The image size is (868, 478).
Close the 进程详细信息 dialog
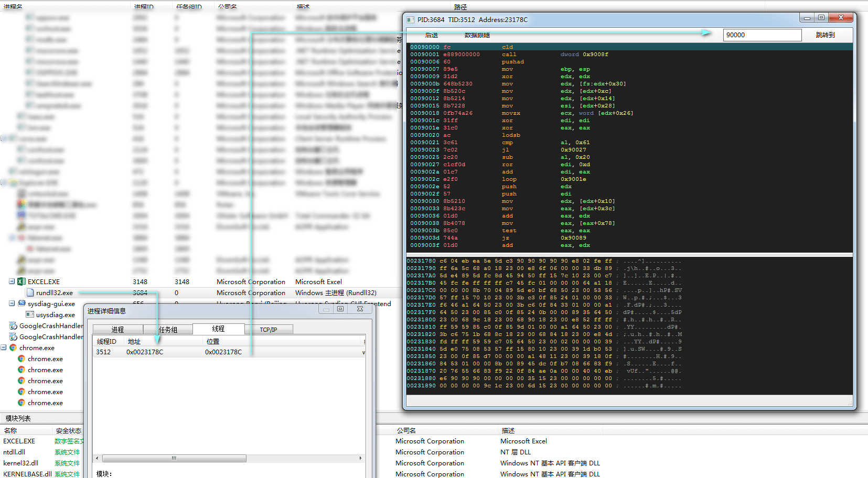tap(360, 309)
